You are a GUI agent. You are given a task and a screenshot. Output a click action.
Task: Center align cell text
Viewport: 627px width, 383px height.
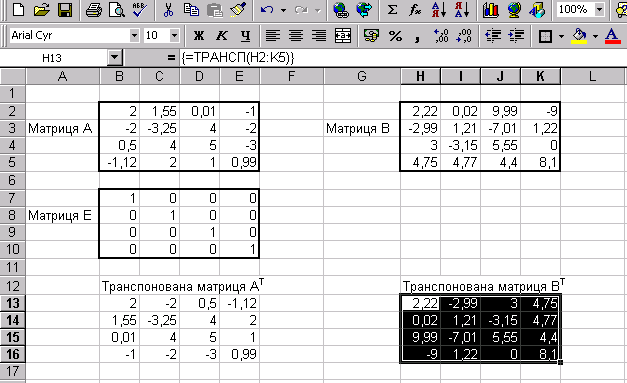point(296,36)
